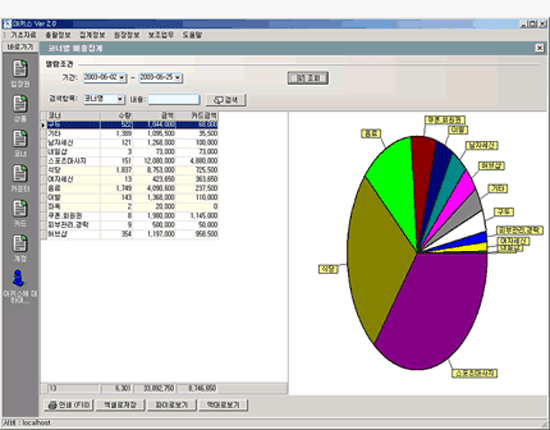Select the highlighted first table row
Screen dimensions: 550x430
point(132,125)
